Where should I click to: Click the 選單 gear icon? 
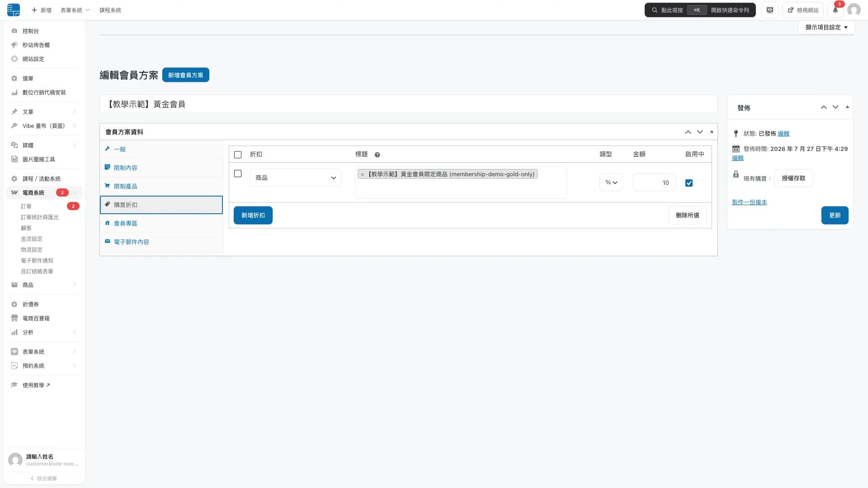(14, 79)
